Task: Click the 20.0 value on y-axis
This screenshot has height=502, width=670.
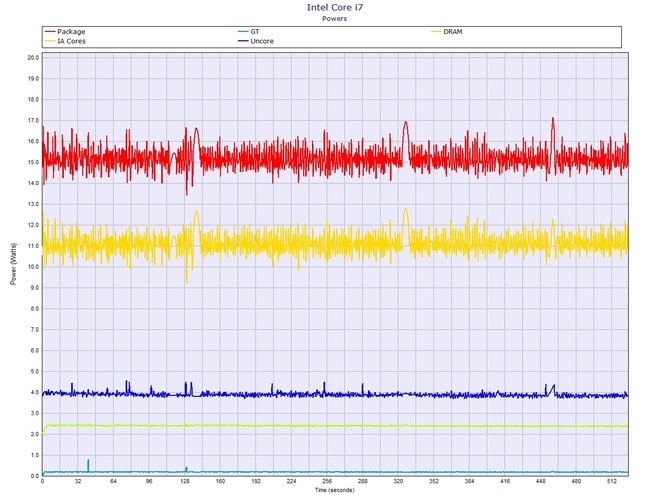Action: pos(33,58)
